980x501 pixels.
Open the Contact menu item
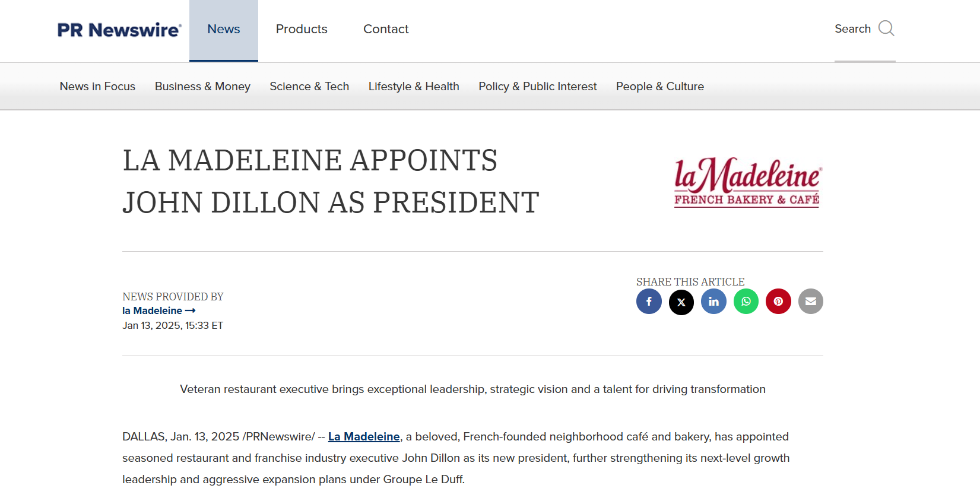(386, 29)
